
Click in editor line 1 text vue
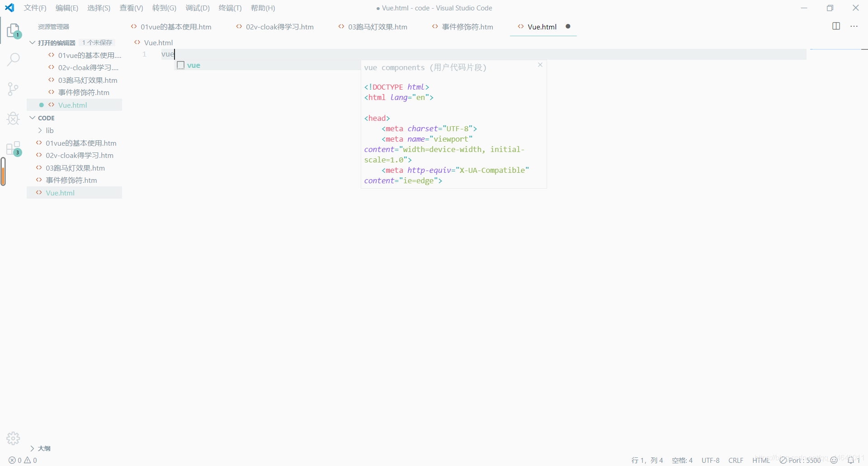coord(168,54)
